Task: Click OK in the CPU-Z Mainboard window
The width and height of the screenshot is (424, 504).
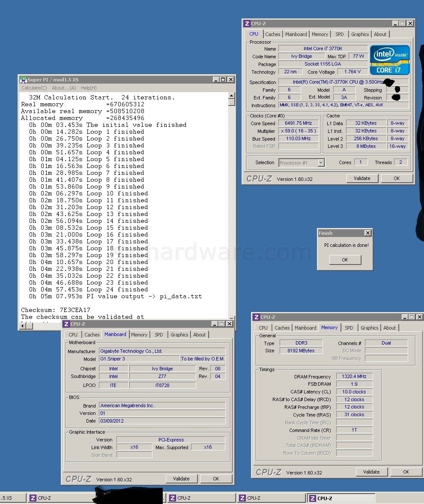Action: pyautogui.click(x=216, y=479)
